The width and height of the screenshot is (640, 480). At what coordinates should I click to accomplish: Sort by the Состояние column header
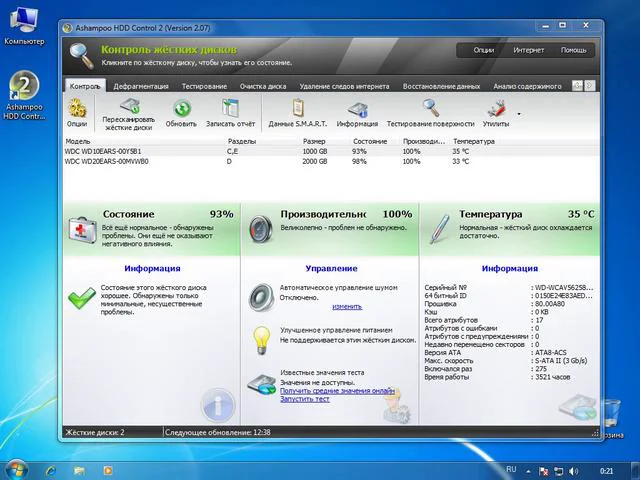[370, 142]
